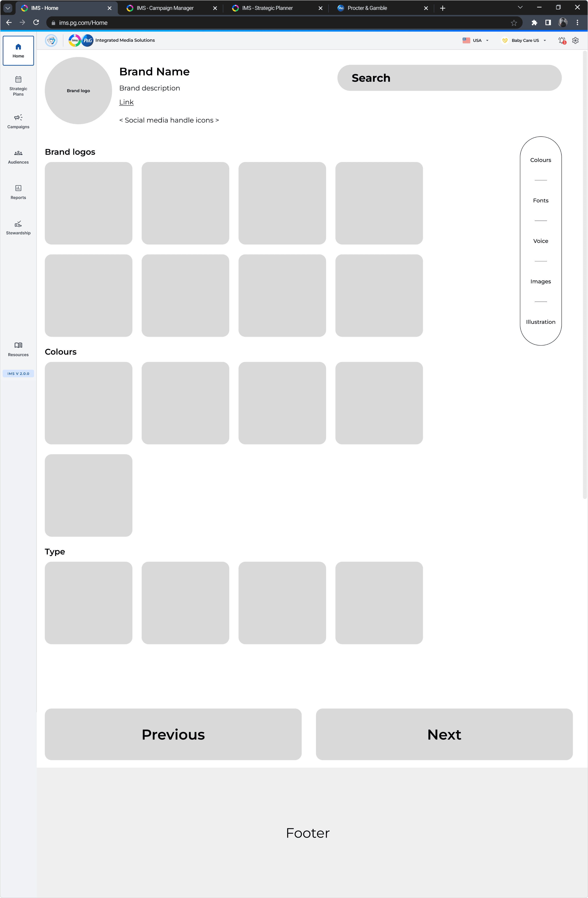Open the Campaigns megaphone icon
The height and width of the screenshot is (898, 588).
pos(18,117)
